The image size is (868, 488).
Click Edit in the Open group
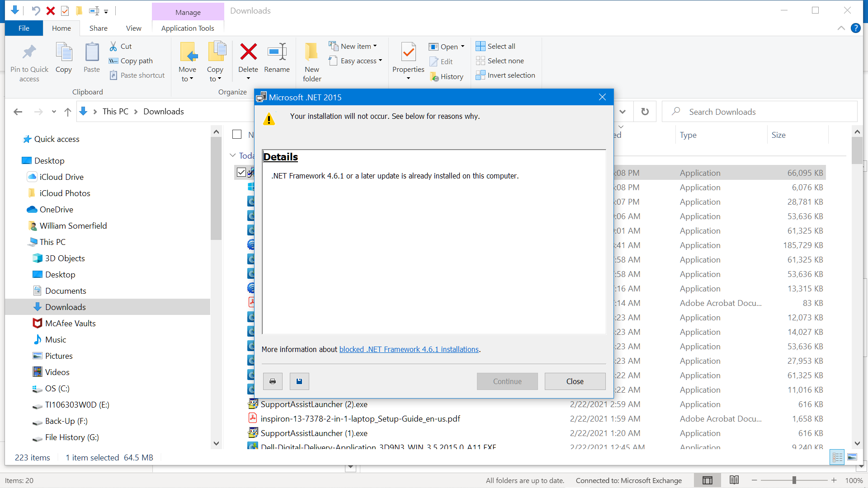441,61
